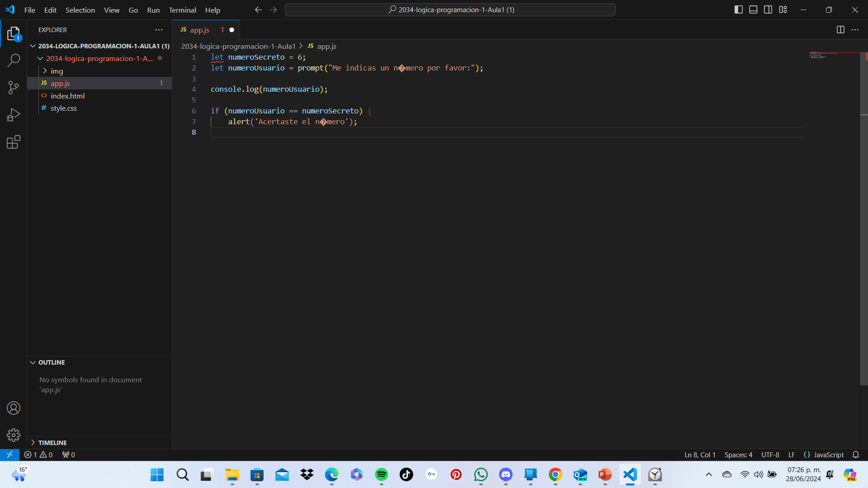This screenshot has width=868, height=488.
Task: Open the Help menu
Action: click(x=212, y=10)
